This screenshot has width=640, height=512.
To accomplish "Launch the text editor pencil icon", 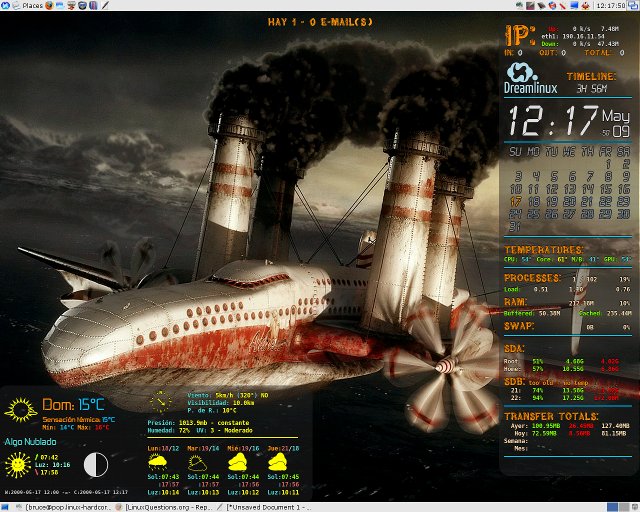I will [105, 5].
